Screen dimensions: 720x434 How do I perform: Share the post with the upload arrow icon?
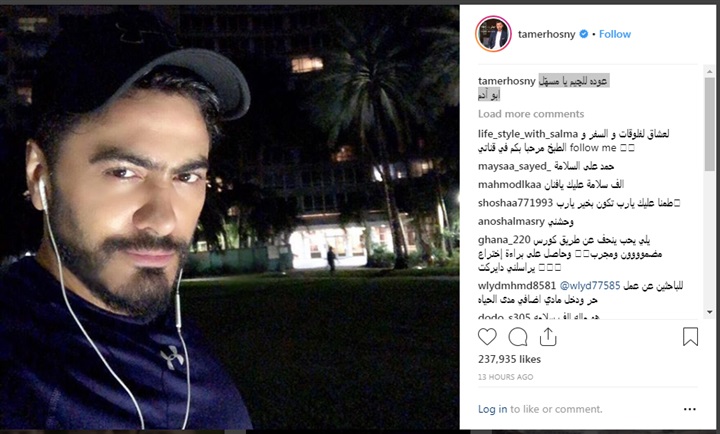tap(548, 337)
